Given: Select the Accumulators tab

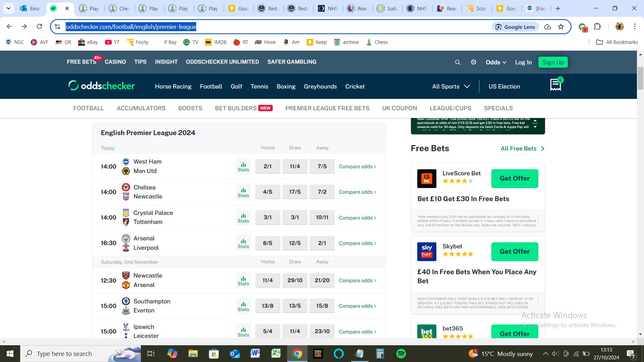Looking at the screenshot, I should 141,108.
